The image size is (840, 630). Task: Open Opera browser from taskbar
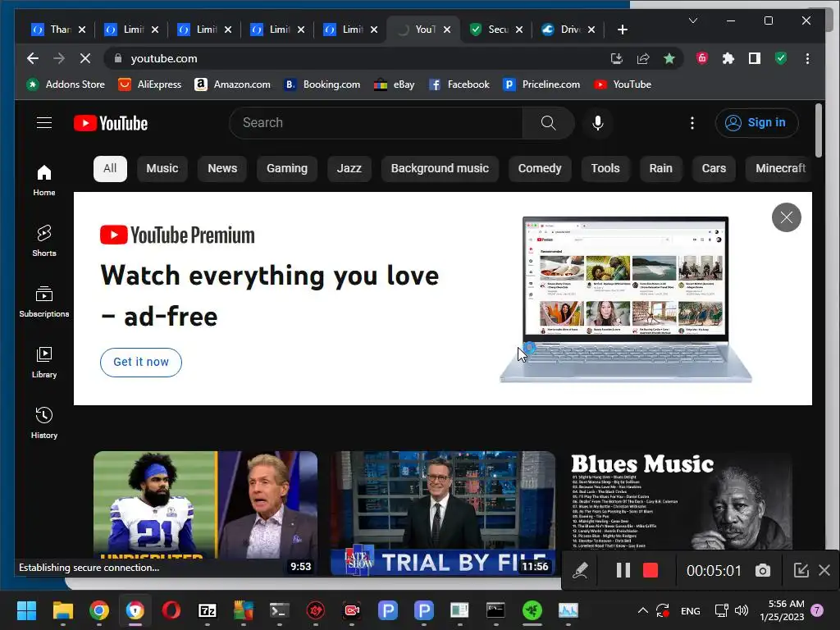(x=171, y=610)
